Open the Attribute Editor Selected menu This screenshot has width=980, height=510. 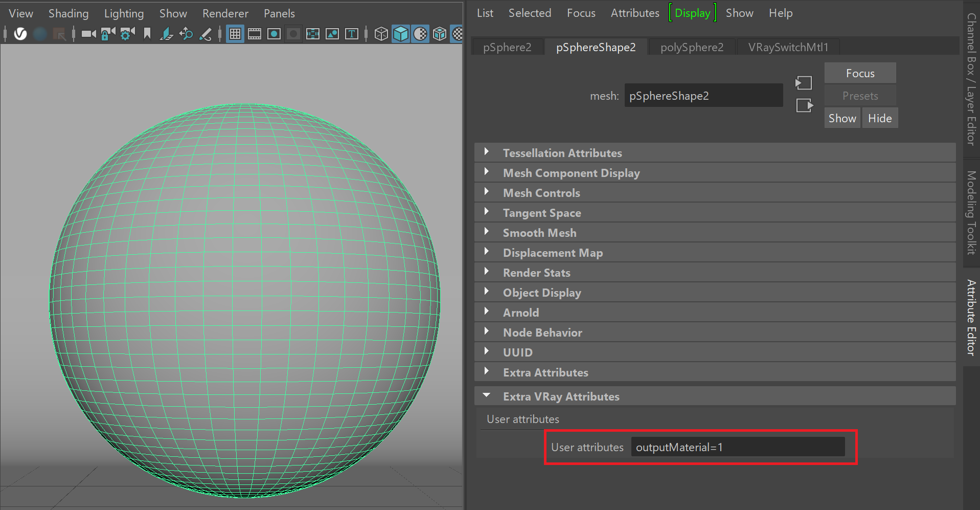point(530,13)
